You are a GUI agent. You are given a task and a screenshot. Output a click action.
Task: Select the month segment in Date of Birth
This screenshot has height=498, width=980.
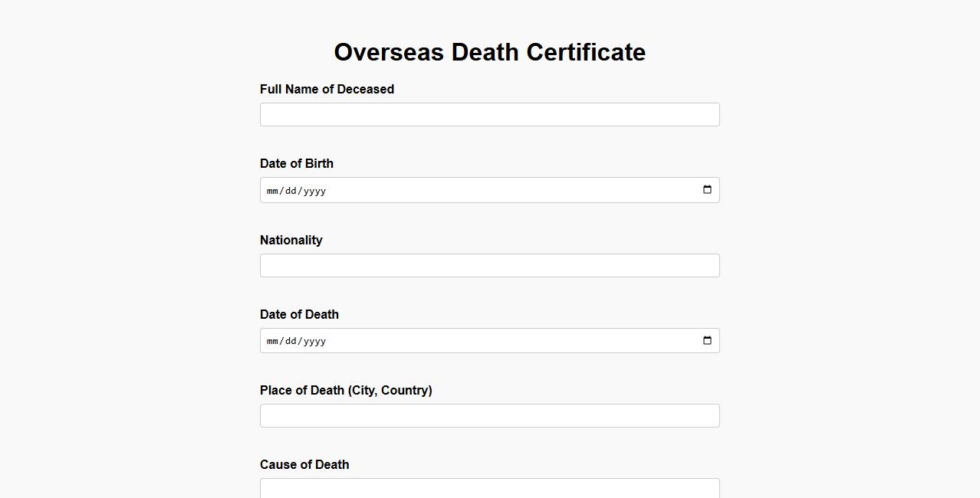(273, 191)
